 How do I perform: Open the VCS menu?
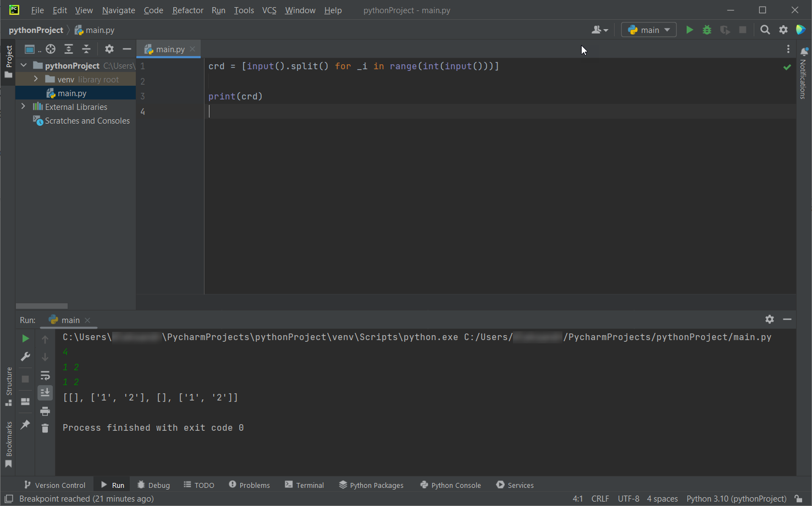269,10
